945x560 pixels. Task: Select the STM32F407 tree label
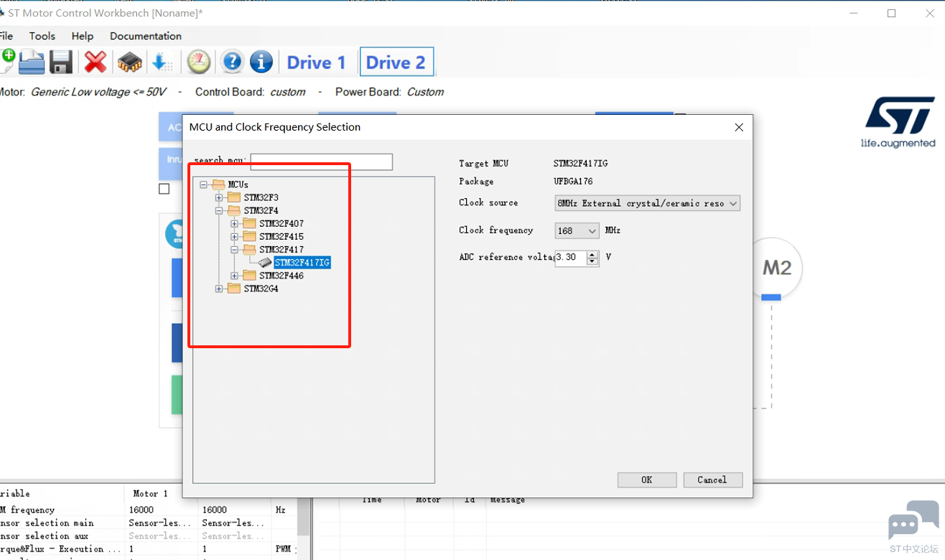point(281,224)
